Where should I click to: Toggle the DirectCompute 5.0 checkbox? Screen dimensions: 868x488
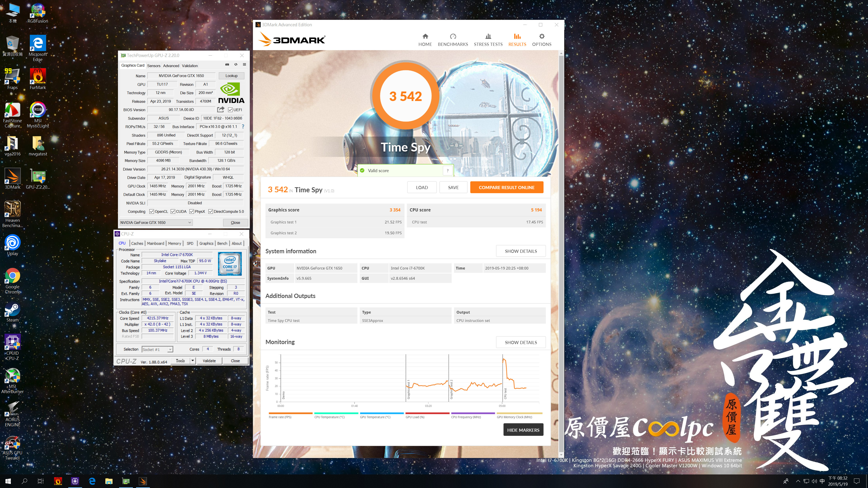click(211, 211)
